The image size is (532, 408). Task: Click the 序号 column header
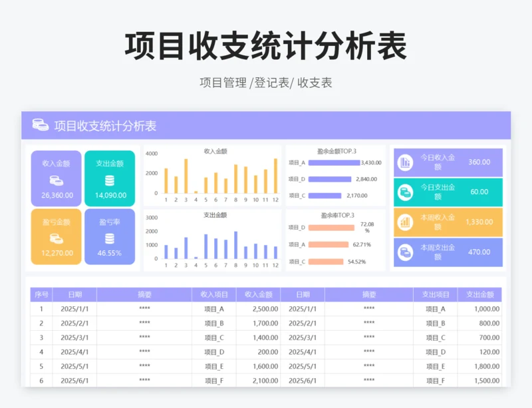coord(41,295)
